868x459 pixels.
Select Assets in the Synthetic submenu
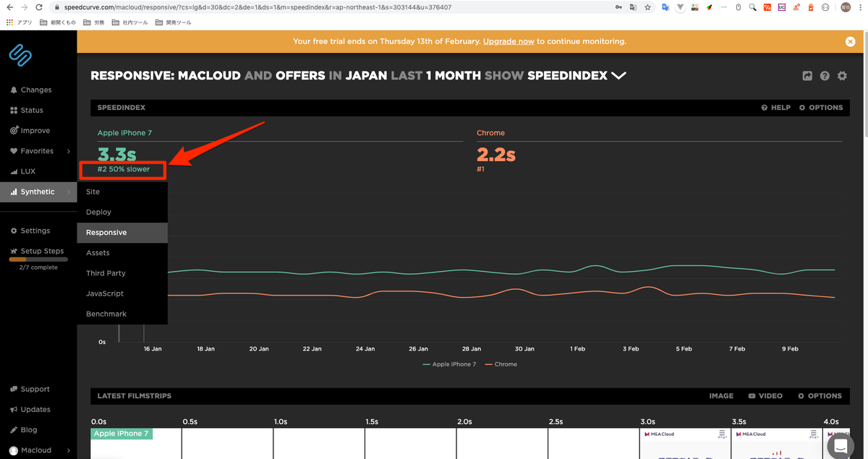[x=122, y=253]
